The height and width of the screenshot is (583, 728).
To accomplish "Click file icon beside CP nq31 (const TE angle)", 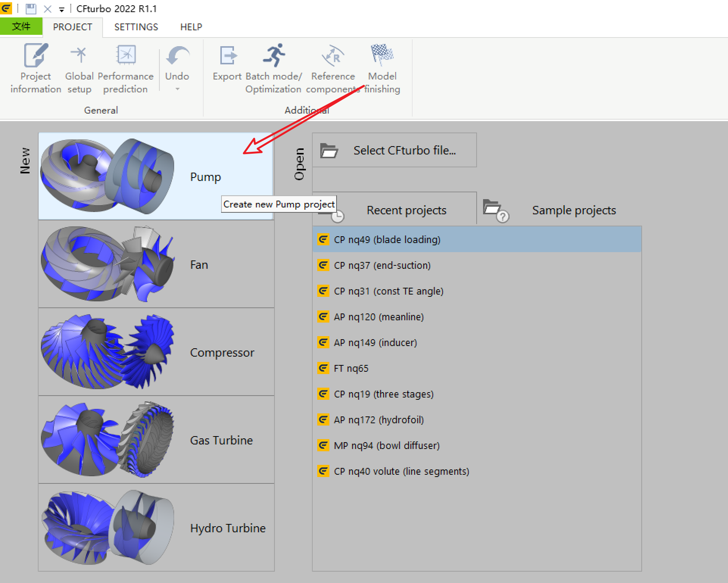I will pos(323,291).
